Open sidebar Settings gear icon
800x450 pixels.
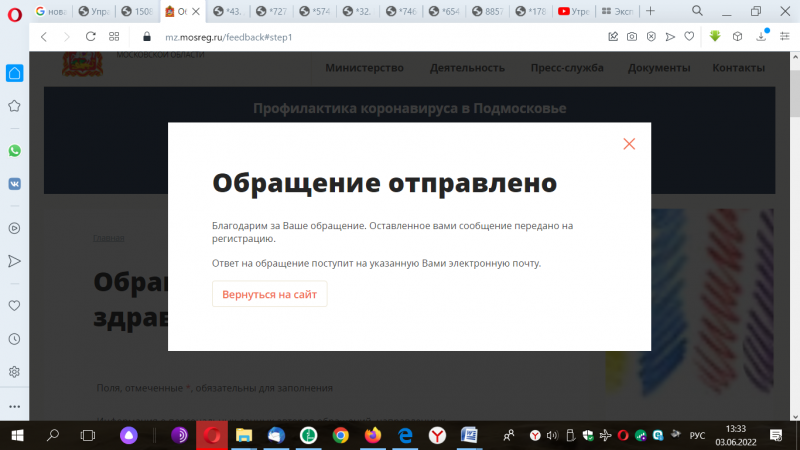click(x=15, y=371)
